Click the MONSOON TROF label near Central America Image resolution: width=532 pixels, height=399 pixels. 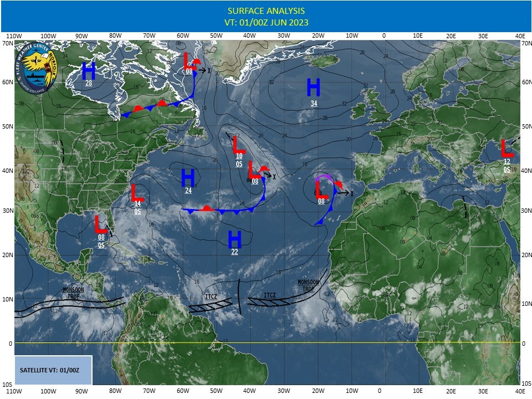pyautogui.click(x=74, y=293)
